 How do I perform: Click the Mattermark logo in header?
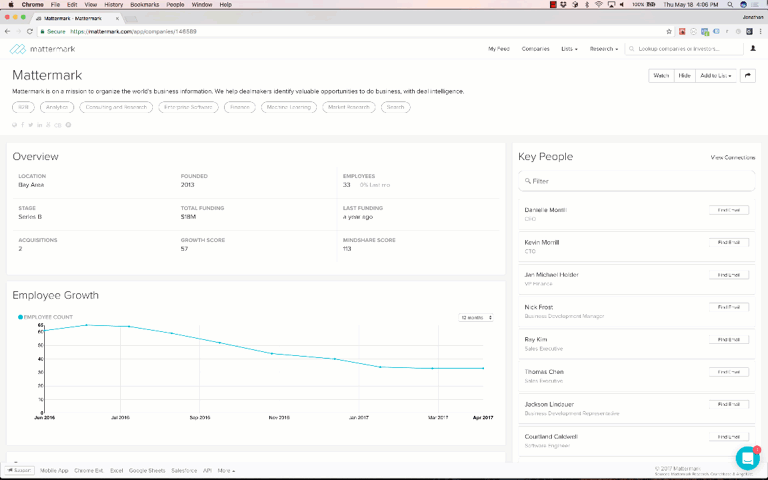pos(42,49)
